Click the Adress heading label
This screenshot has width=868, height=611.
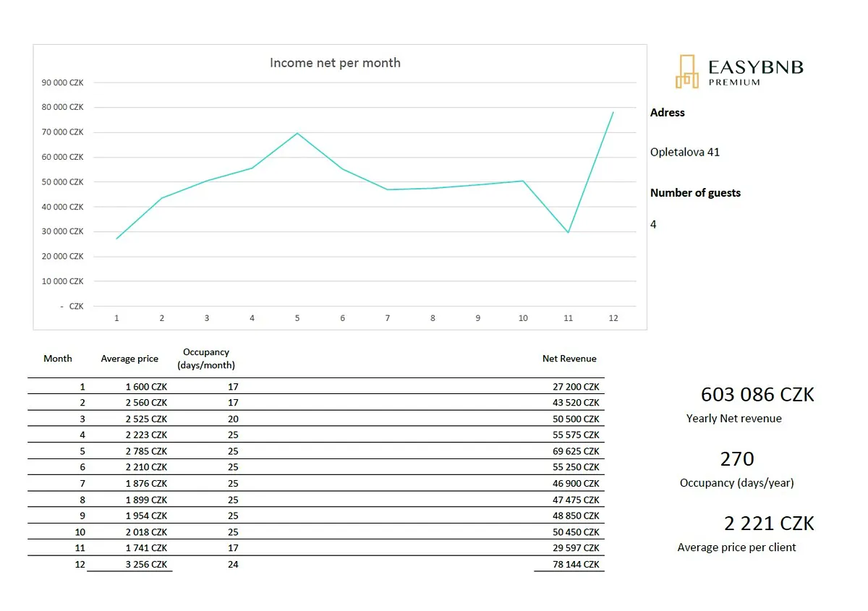[x=667, y=113]
